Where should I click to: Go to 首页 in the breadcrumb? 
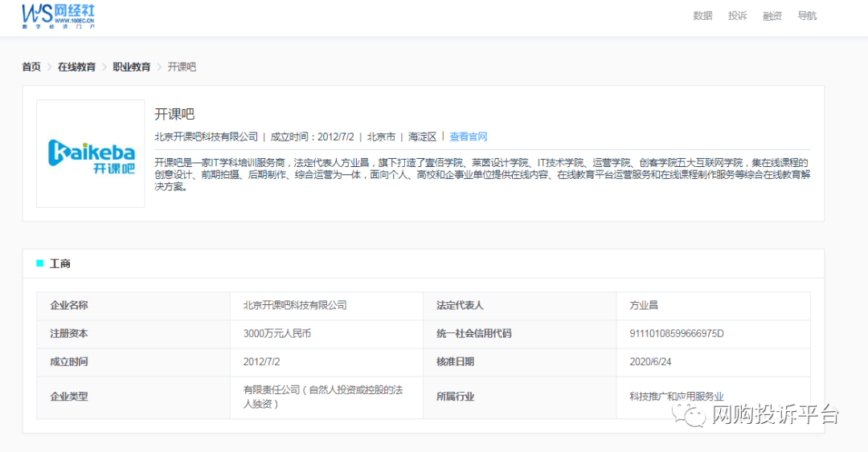pyautogui.click(x=31, y=67)
